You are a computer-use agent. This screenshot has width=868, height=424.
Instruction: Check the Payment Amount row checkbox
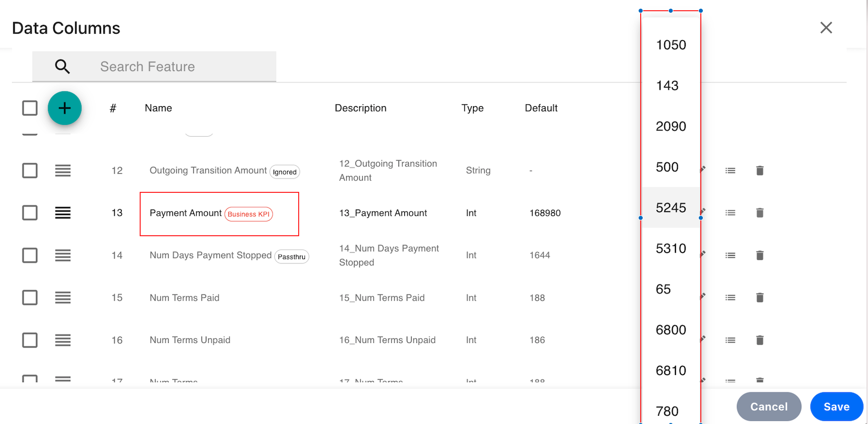(x=30, y=213)
